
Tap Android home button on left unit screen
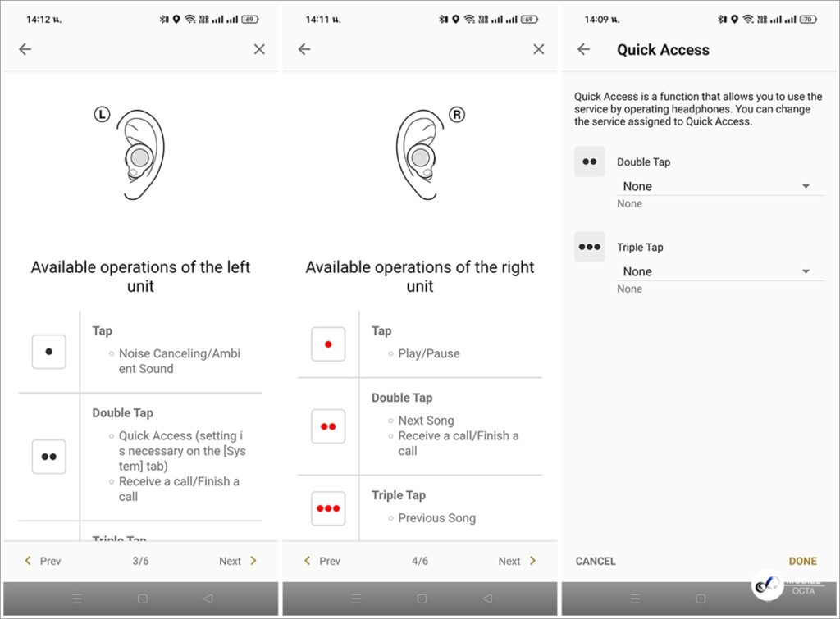coord(143,599)
